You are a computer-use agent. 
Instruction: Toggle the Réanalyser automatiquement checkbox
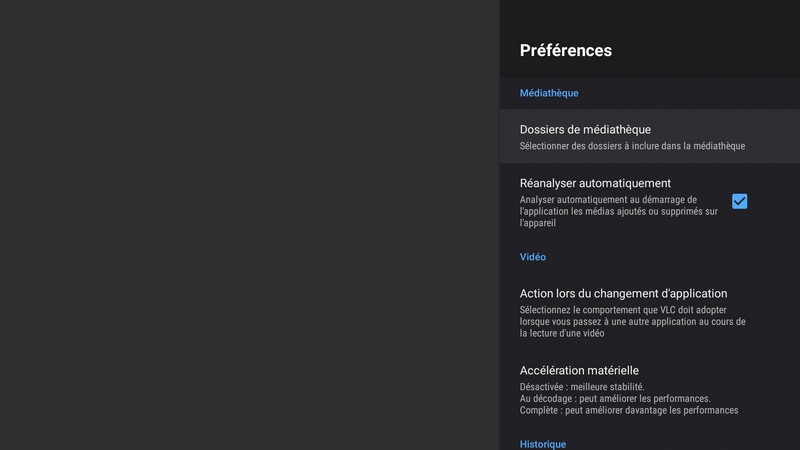coord(739,201)
